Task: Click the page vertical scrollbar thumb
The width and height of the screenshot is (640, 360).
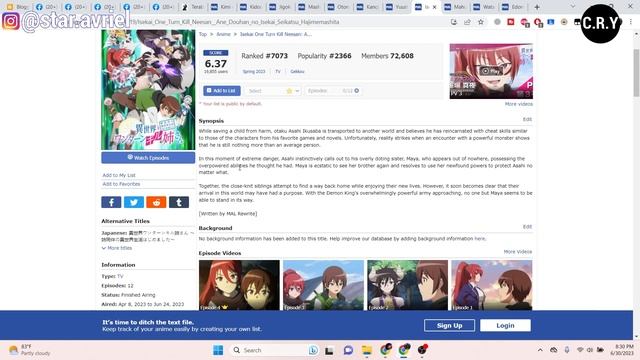Action: tap(636, 73)
